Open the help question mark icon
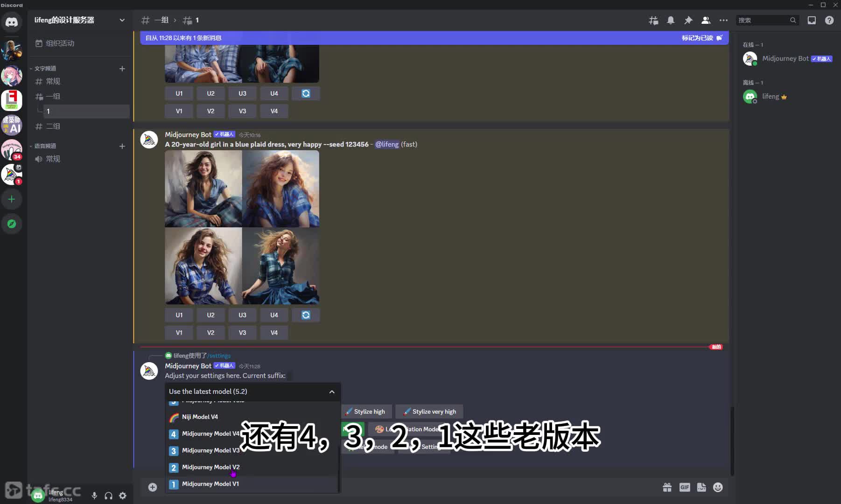841x504 pixels. pyautogui.click(x=829, y=20)
